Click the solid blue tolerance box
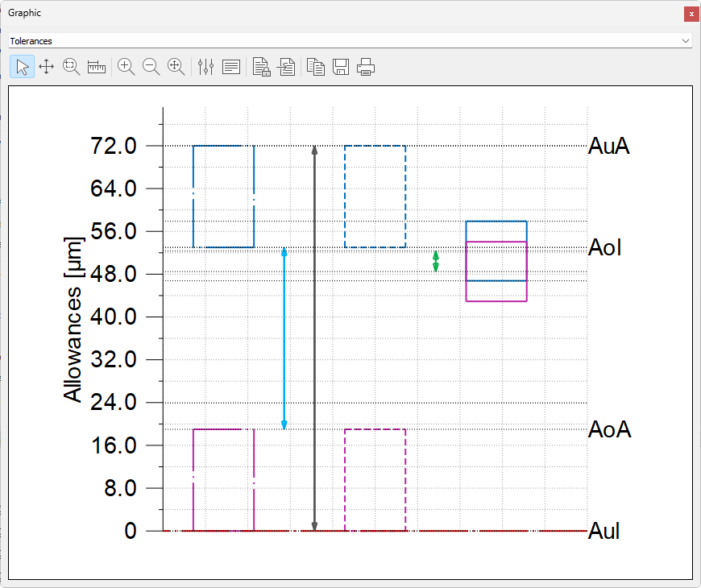This screenshot has height=588, width=701. [x=223, y=197]
